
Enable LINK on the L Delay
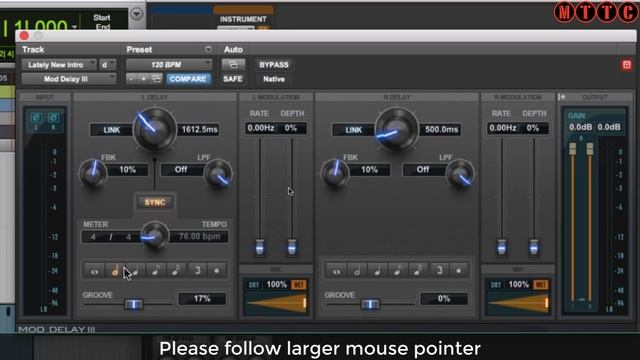coord(111,130)
